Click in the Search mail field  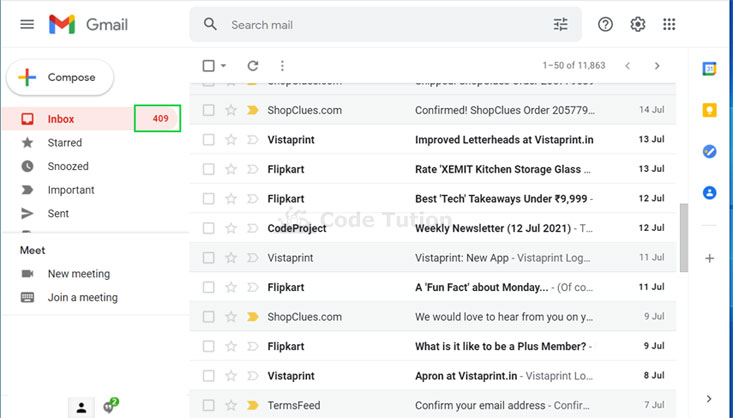pos(386,24)
